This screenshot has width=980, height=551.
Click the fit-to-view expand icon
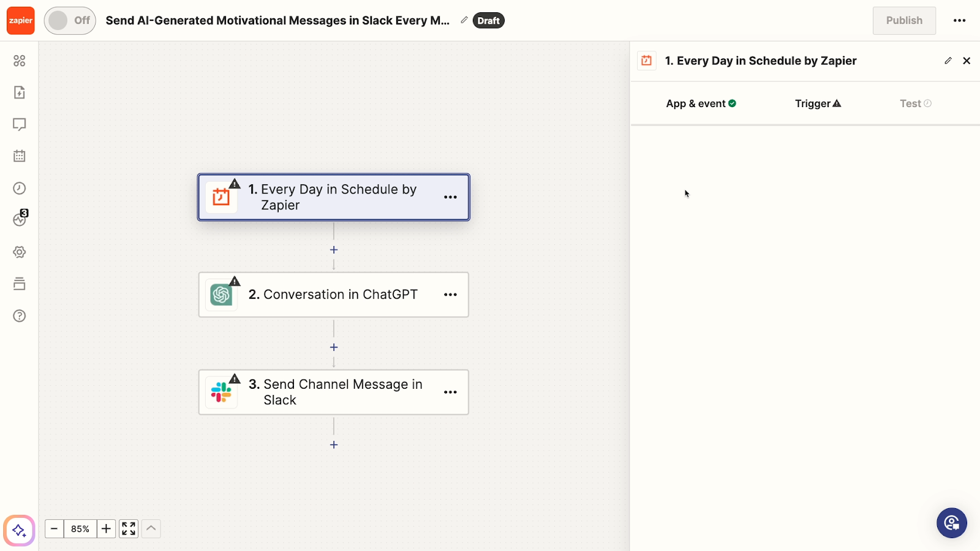[129, 528]
